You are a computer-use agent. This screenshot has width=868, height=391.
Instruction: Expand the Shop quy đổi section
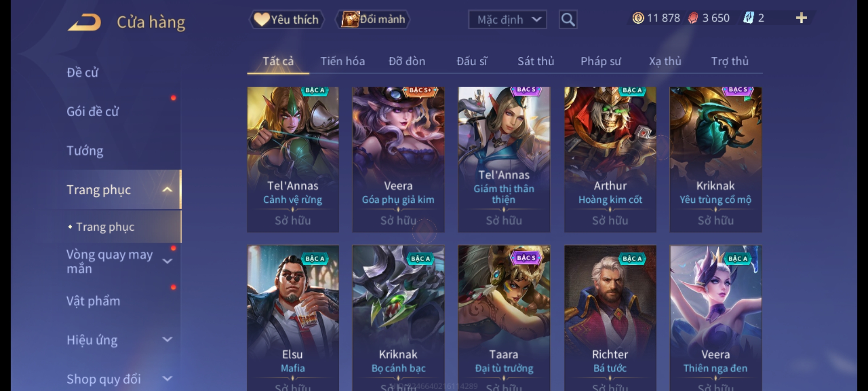click(x=167, y=379)
